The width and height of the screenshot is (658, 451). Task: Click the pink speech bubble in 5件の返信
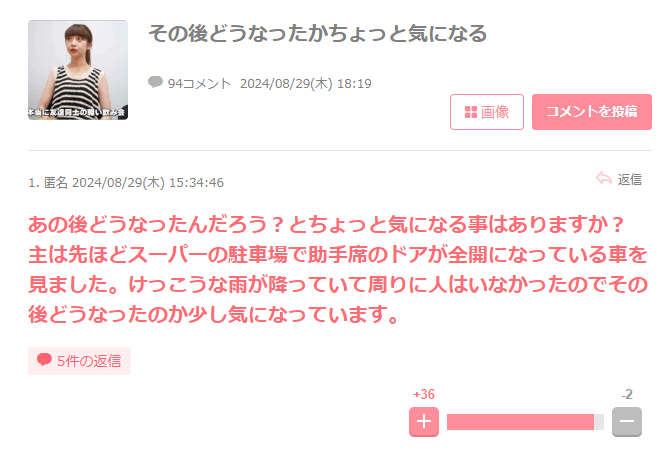(44, 360)
